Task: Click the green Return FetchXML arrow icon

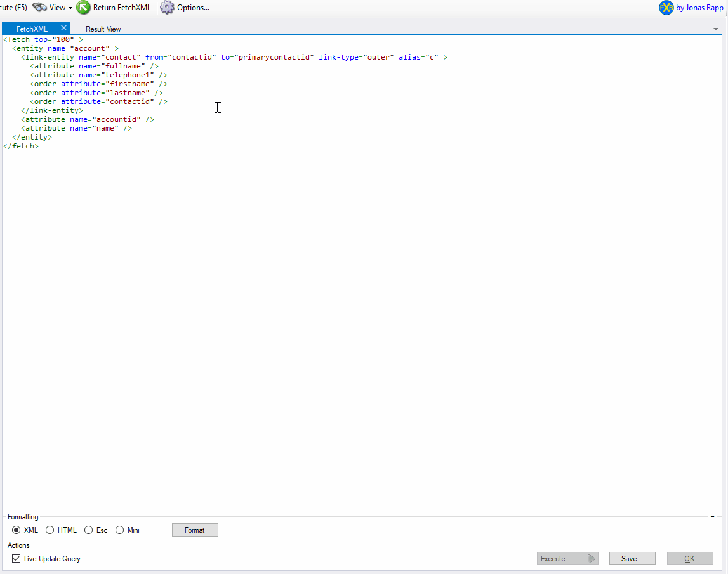Action: (83, 7)
